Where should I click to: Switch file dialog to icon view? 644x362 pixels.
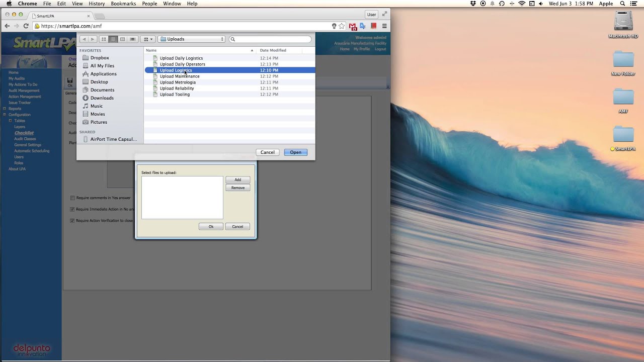tap(104, 39)
